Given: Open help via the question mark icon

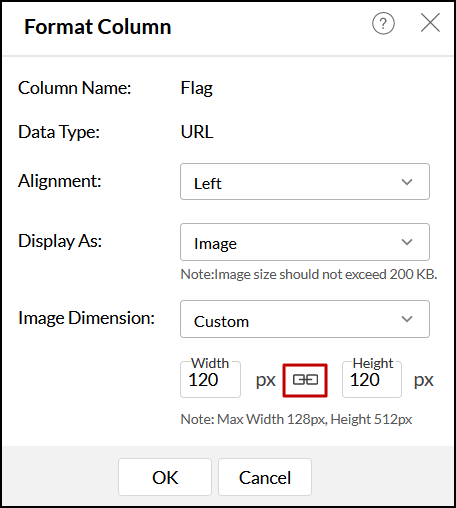Looking at the screenshot, I should (x=383, y=23).
